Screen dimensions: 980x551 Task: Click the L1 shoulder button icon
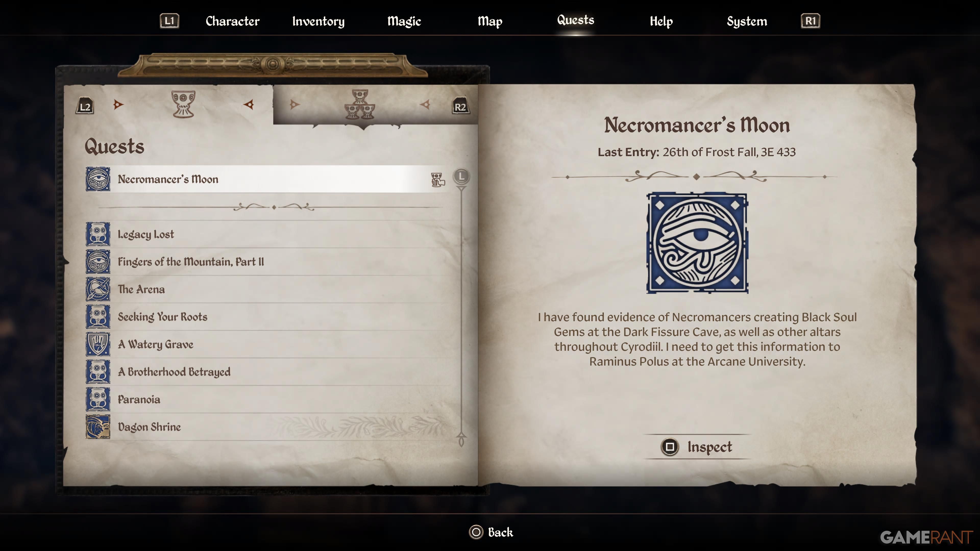tap(169, 21)
